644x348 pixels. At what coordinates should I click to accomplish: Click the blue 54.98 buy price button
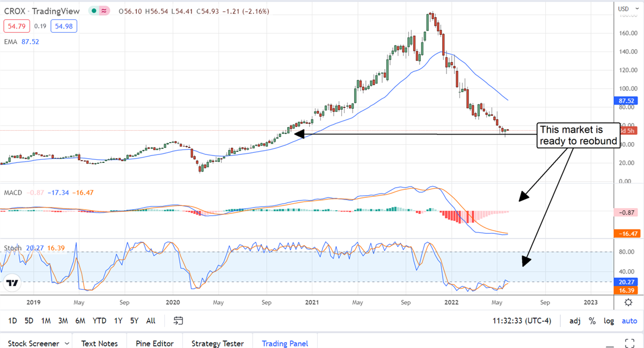[x=63, y=25]
